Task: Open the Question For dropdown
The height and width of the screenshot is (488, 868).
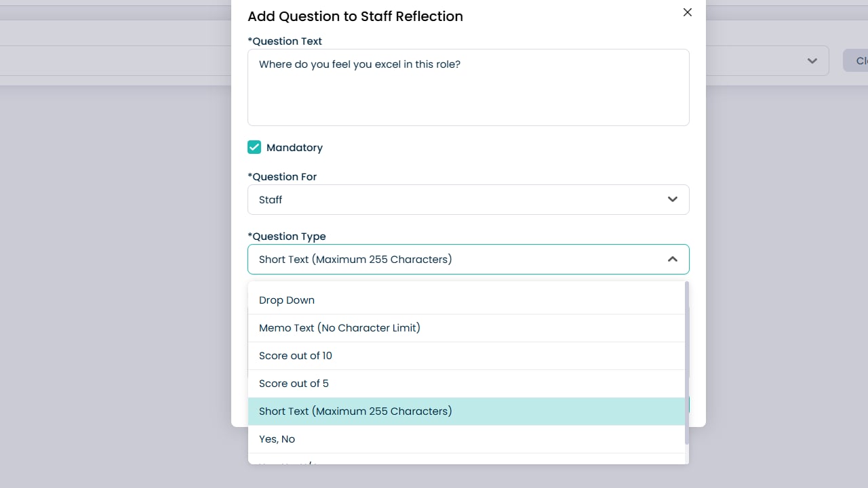Action: pos(468,200)
